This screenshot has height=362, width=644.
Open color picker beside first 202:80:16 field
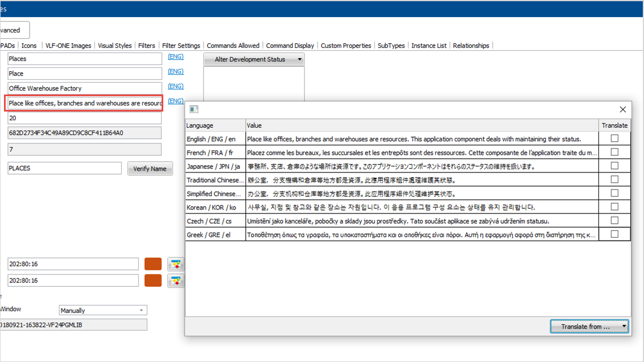176,264
